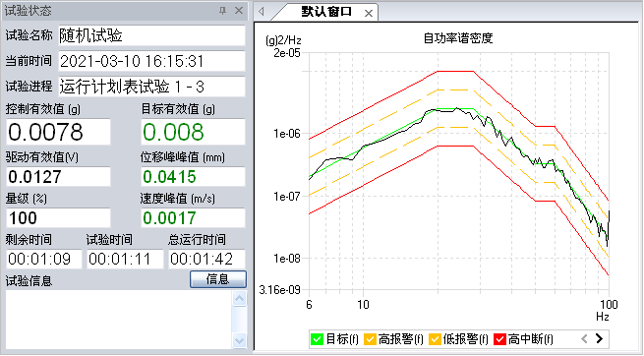Viewport: 644px width, 356px height.
Task: Select the control RMS value 0.0078
Action: point(58,132)
